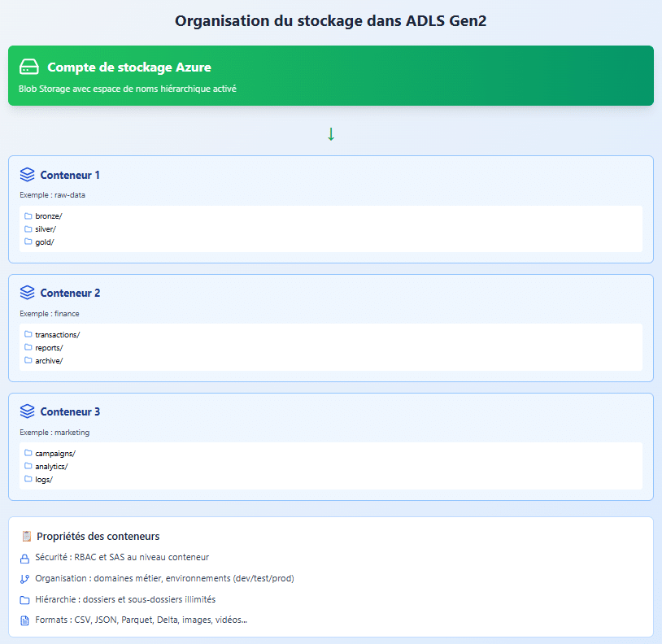Screen dimensions: 662x644
Task: Click the file icon next to Formats
Action: [24, 621]
